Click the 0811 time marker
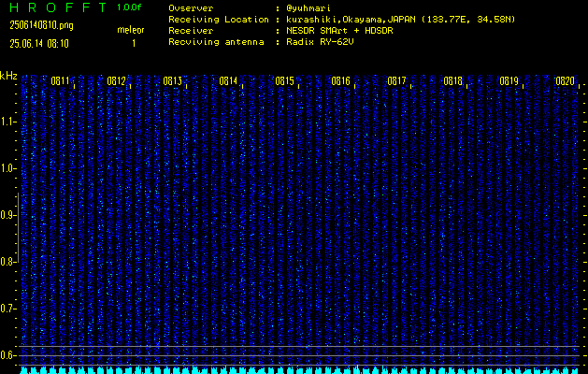The height and width of the screenshot is (374, 588). tap(61, 81)
